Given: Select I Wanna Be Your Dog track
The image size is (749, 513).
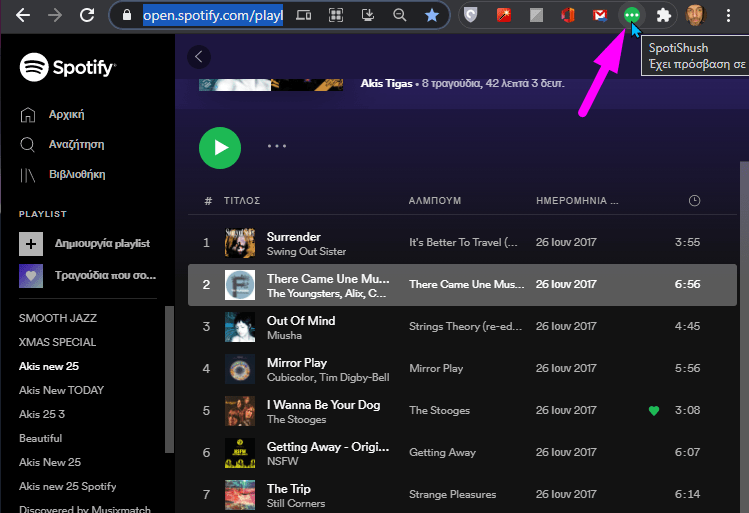Looking at the screenshot, I should tap(323, 405).
